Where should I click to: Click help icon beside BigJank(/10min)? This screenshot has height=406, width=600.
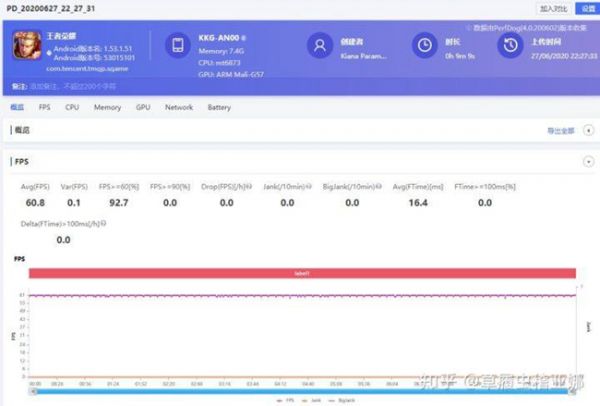384,186
